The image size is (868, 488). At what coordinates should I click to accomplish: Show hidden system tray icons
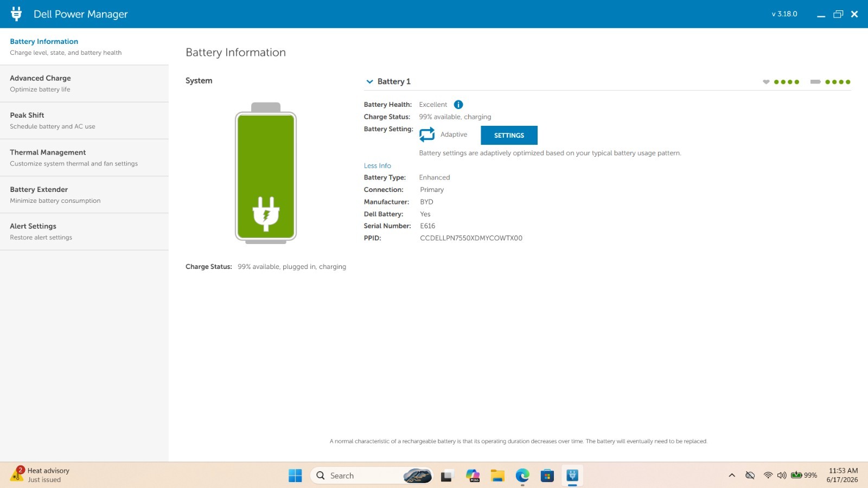coord(732,476)
